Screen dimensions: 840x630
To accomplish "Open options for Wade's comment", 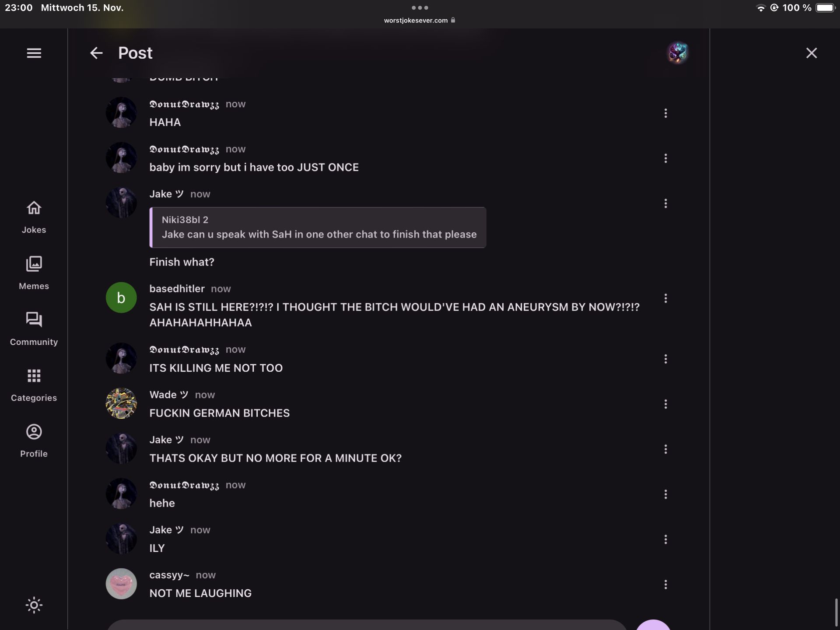I will coord(665,404).
